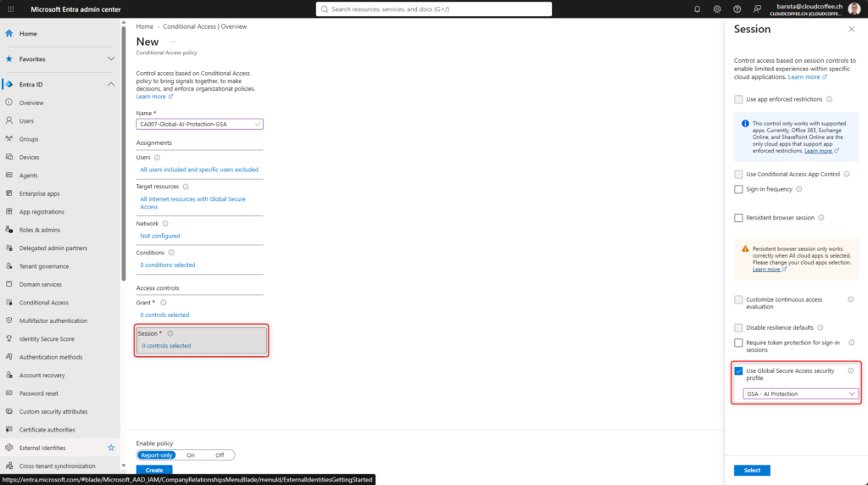Set Enable policy to On
This screenshot has height=485, width=868.
click(191, 455)
